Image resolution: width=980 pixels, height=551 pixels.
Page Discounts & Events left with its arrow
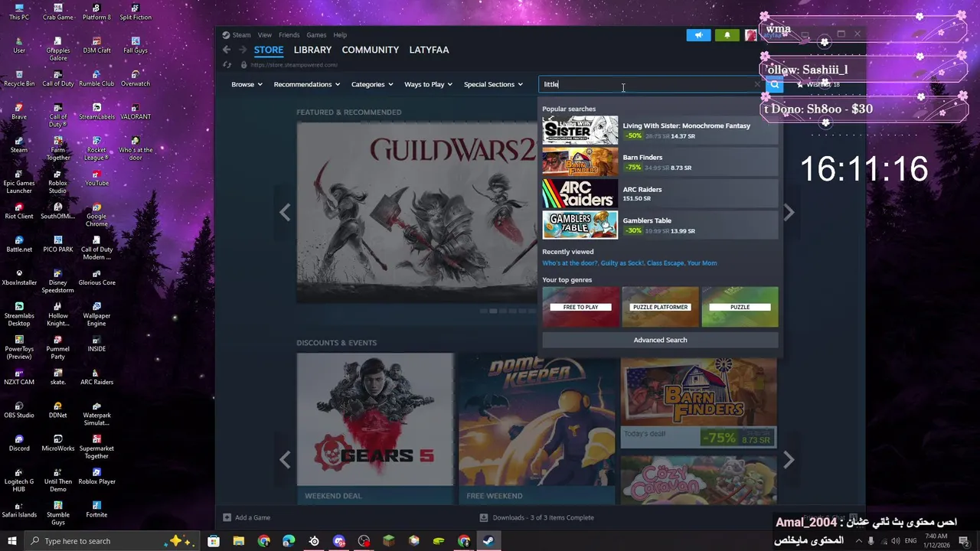285,459
